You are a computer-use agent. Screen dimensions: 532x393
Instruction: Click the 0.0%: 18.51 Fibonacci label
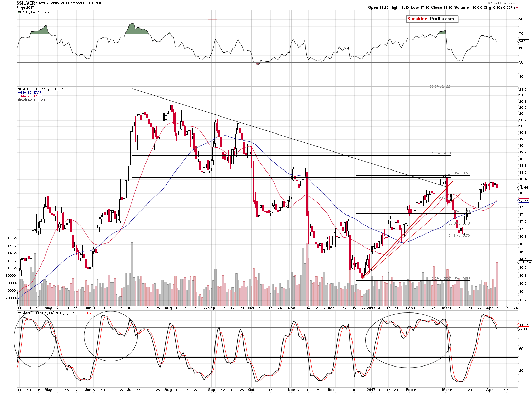(460, 173)
